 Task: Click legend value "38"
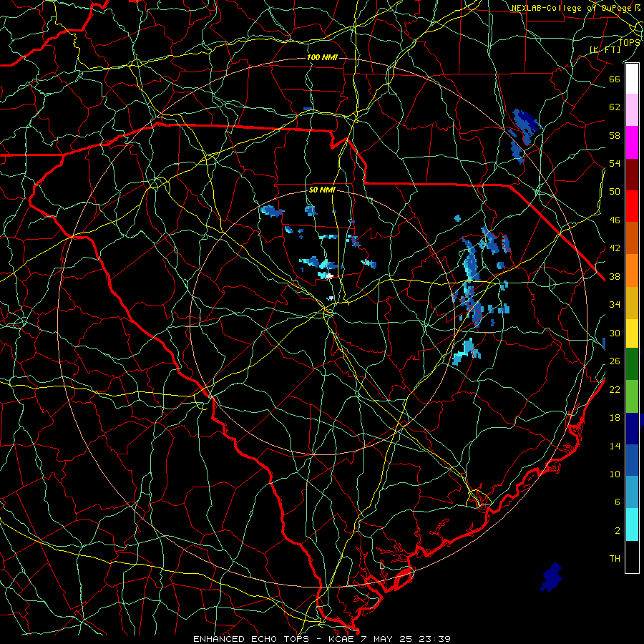coord(615,276)
